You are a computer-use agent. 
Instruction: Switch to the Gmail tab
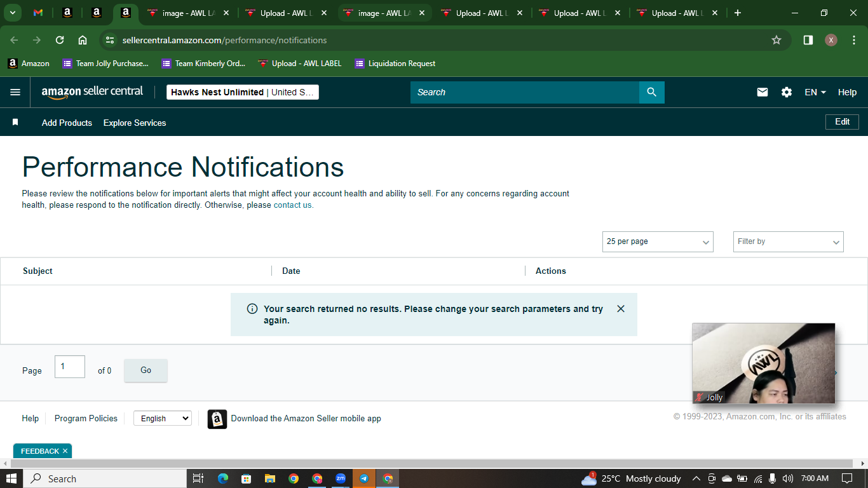(x=38, y=13)
